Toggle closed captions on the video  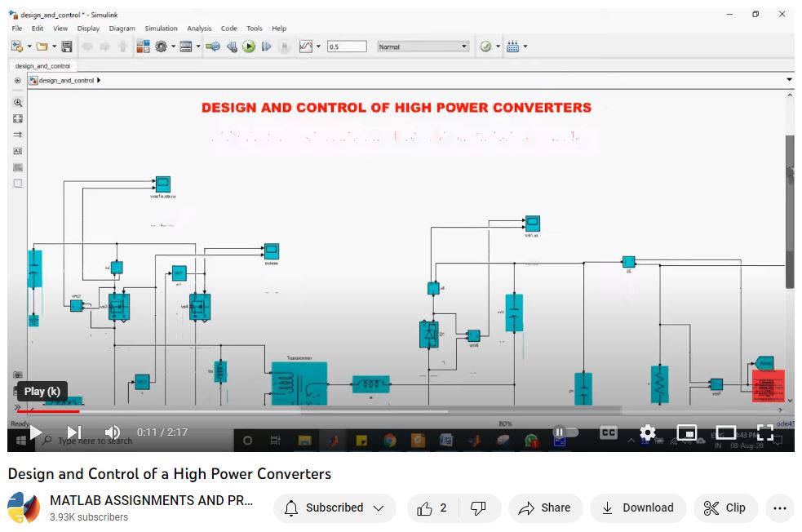[x=608, y=432]
